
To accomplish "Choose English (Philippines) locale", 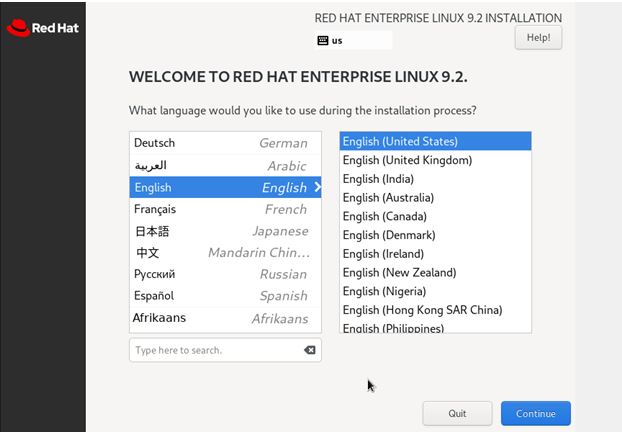I will click(x=435, y=327).
